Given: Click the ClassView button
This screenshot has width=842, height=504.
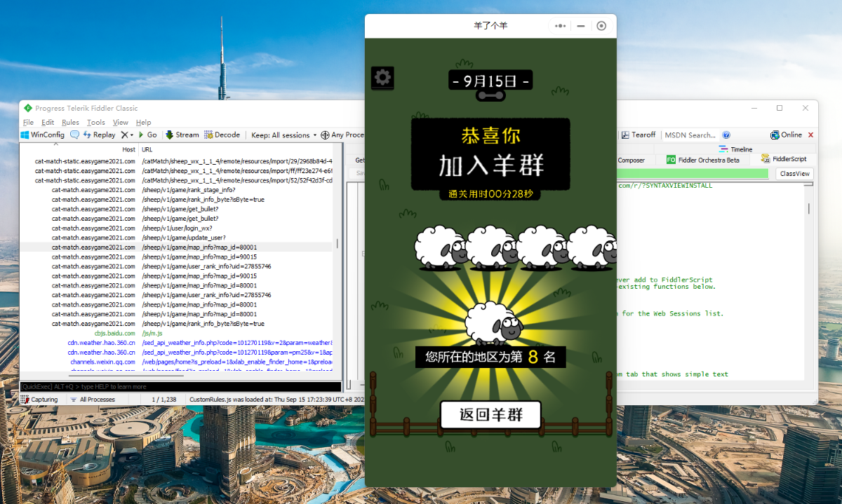Looking at the screenshot, I should [795, 174].
